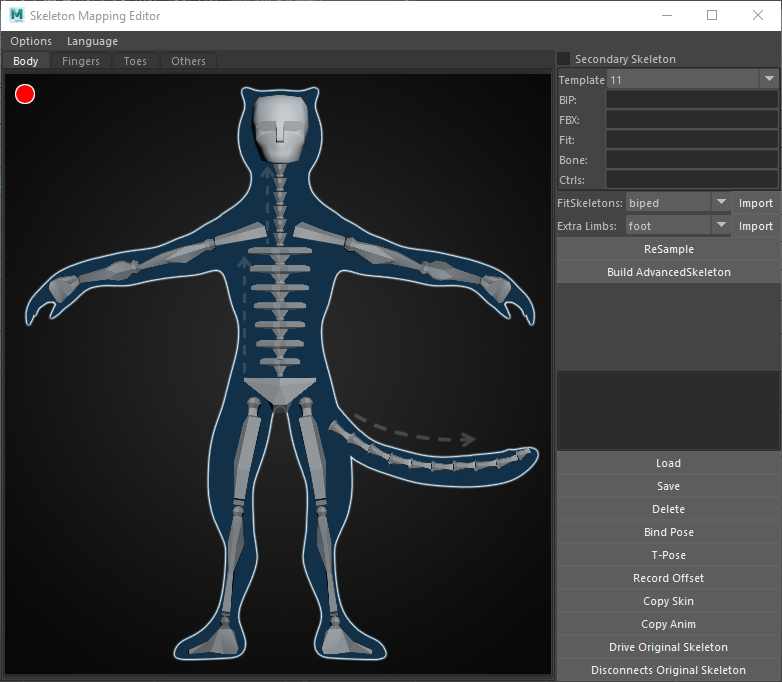Open the Options menu
This screenshot has width=782, height=682.
coord(31,41)
